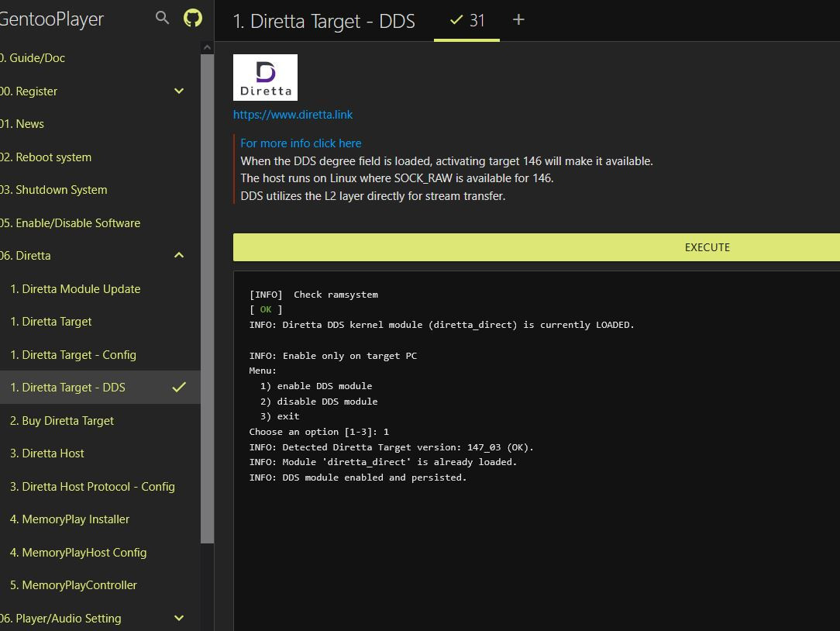Screen dimensions: 840x631
Task: Open the GitHub icon link
Action: (193, 19)
